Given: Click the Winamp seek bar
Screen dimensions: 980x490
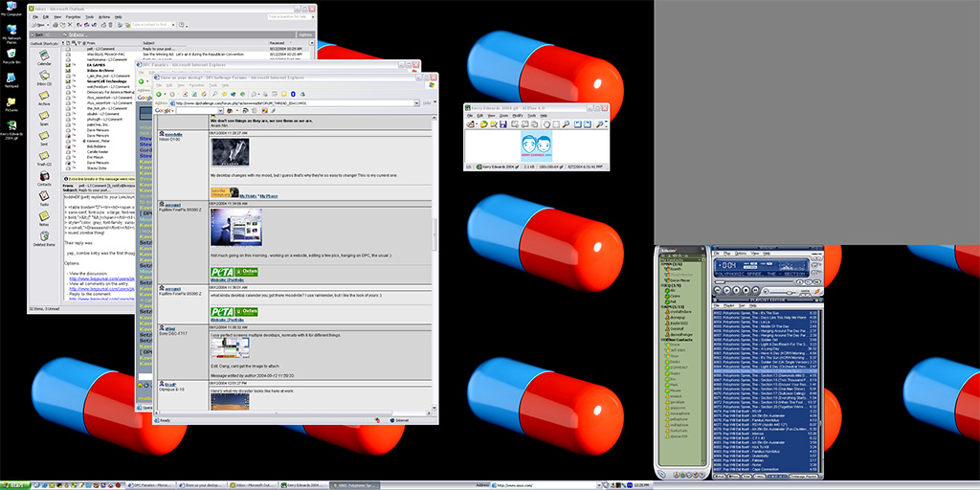Looking at the screenshot, I should [x=754, y=282].
